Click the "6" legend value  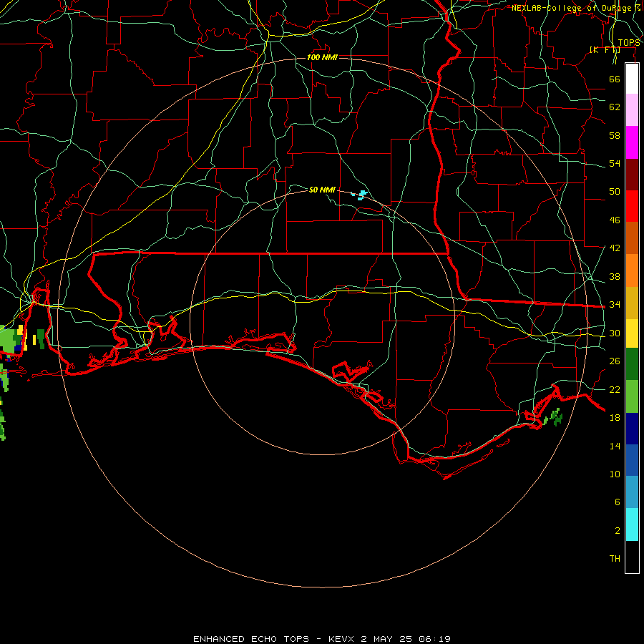point(617,502)
